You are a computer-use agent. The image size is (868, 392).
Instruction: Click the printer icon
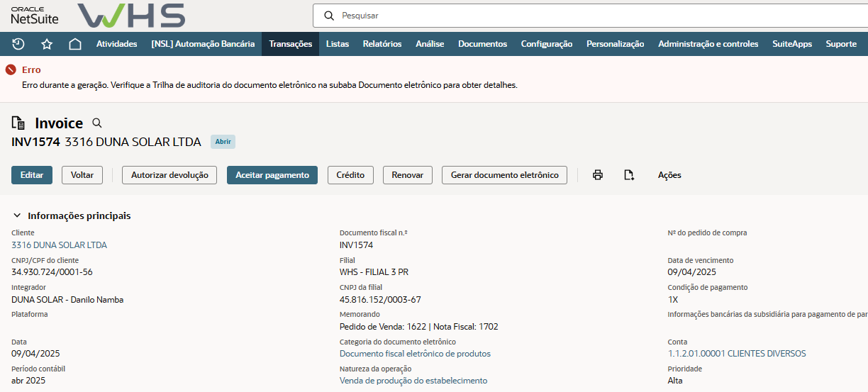pyautogui.click(x=598, y=175)
